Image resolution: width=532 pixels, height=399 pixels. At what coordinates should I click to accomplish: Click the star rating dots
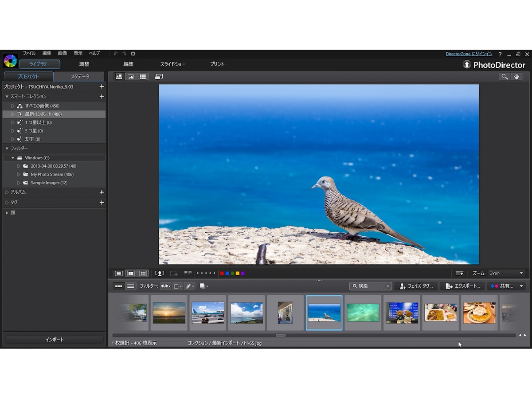tap(206, 274)
